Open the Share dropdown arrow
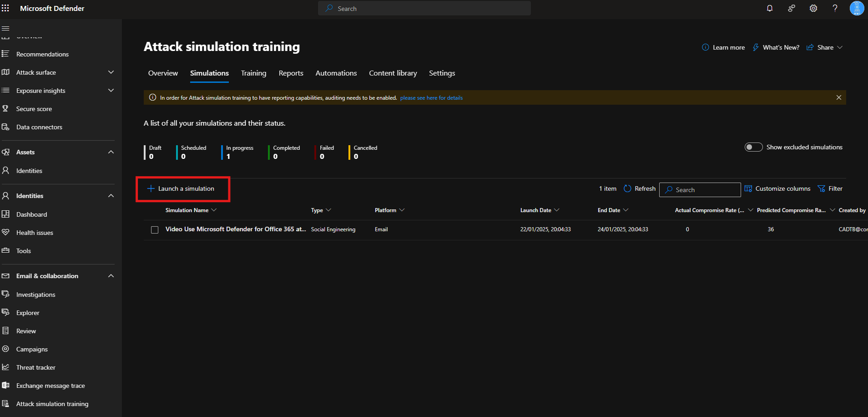Viewport: 868px width, 417px height. coord(840,47)
